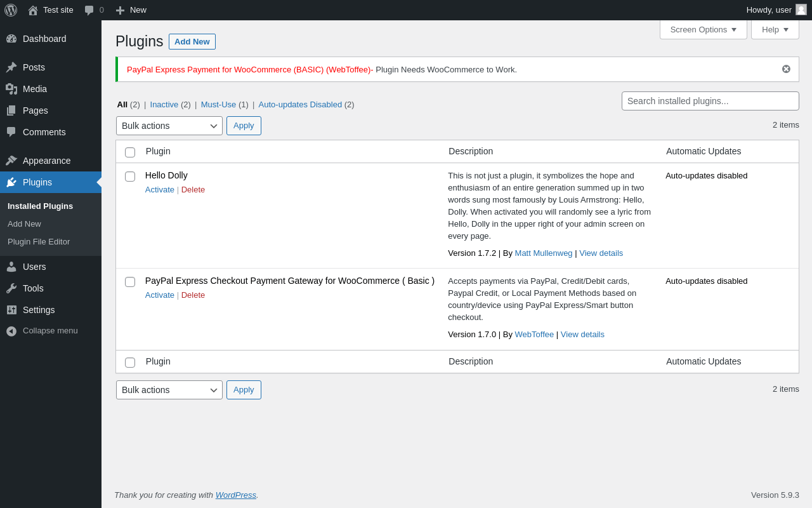Open the Media menu label
The width and height of the screenshot is (812, 508).
coord(35,89)
